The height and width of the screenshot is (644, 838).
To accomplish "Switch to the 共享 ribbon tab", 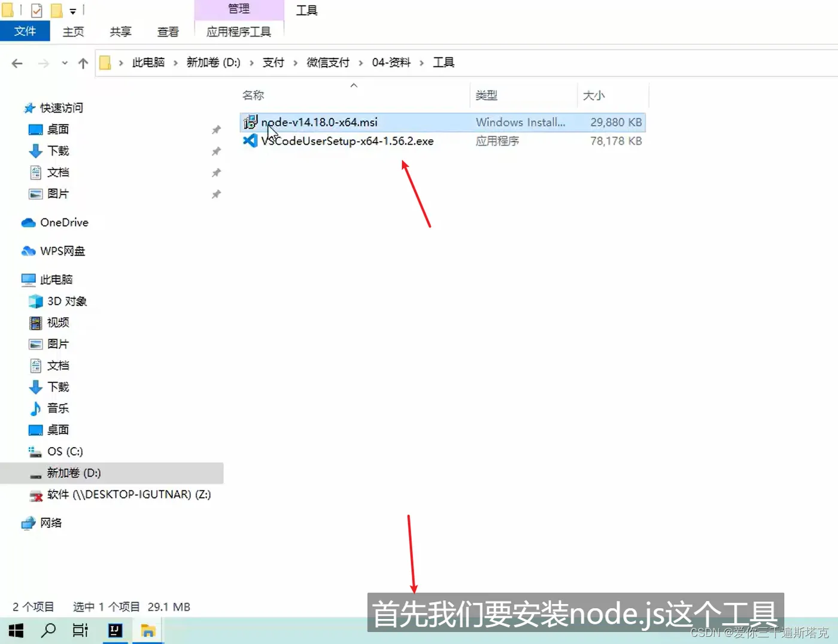I will pyautogui.click(x=120, y=32).
